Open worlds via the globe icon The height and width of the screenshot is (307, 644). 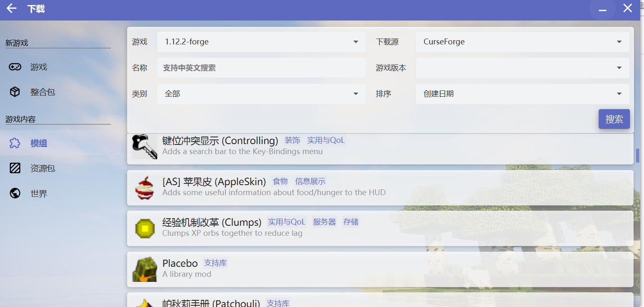[x=15, y=193]
